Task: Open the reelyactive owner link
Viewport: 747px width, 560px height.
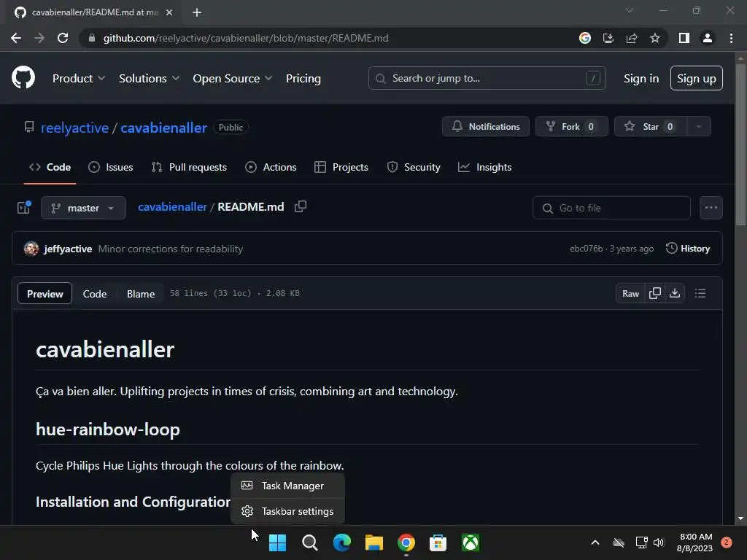Action: coord(75,128)
